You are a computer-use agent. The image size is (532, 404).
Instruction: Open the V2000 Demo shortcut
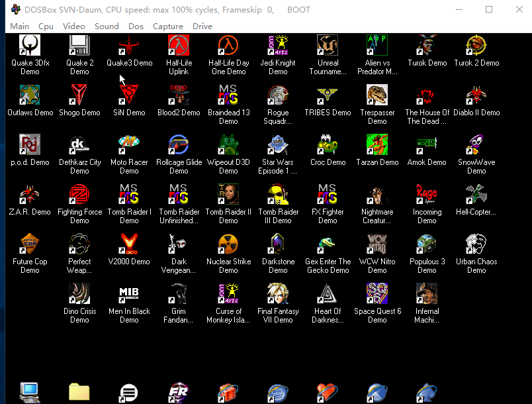click(129, 244)
